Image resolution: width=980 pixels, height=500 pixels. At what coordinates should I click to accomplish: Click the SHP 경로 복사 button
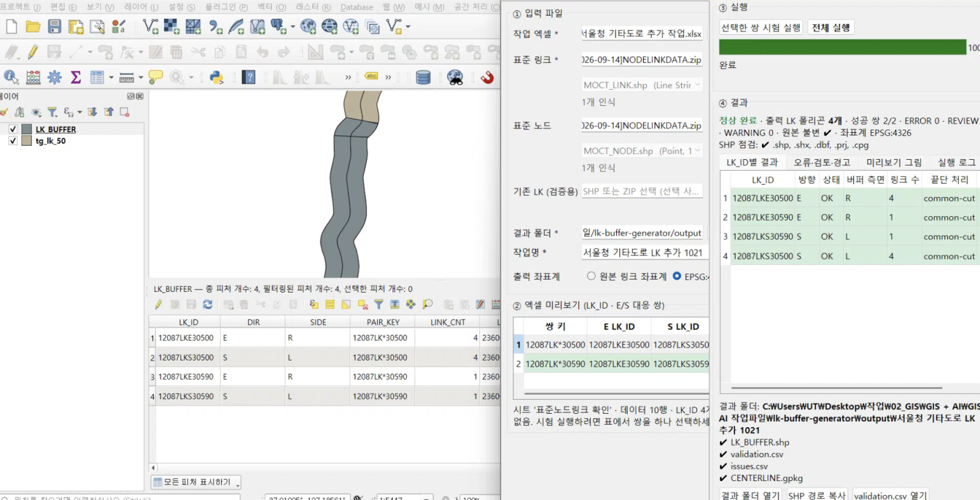tap(816, 495)
